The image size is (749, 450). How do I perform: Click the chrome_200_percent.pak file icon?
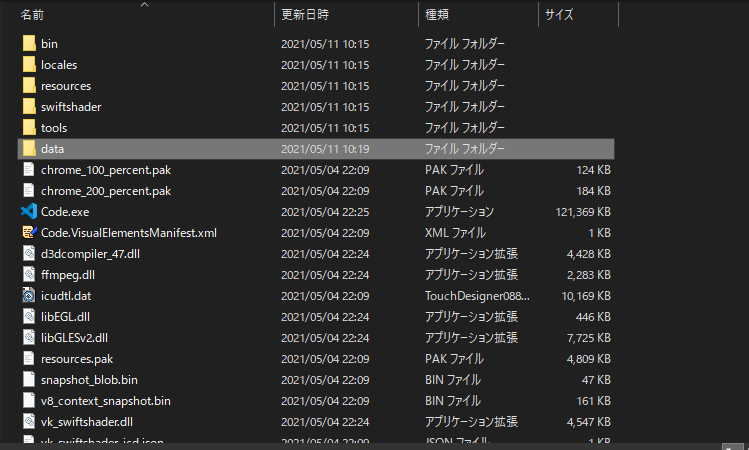(29, 191)
